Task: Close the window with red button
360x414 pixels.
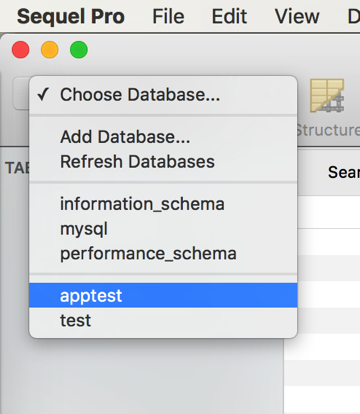Action: pyautogui.click(x=21, y=50)
